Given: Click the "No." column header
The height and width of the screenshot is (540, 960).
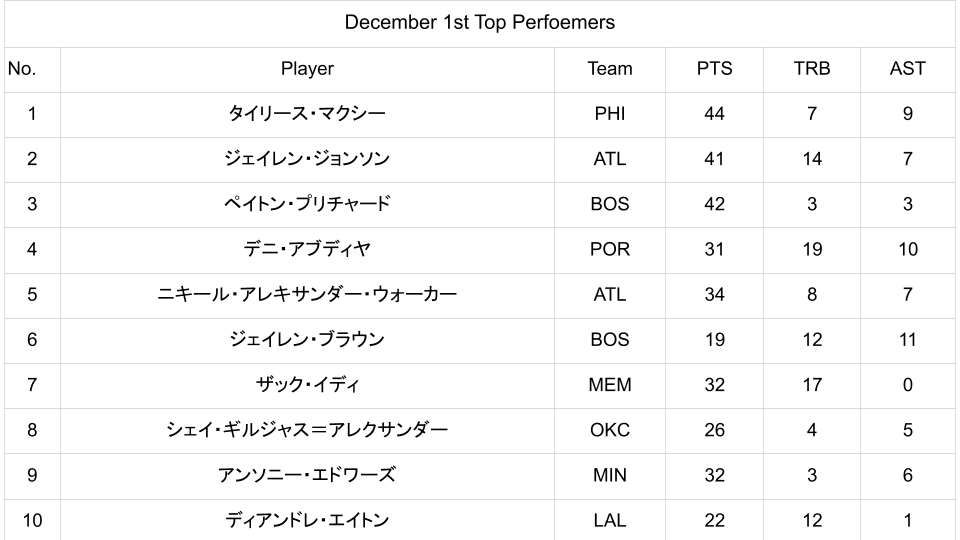Looking at the screenshot, I should [x=22, y=69].
